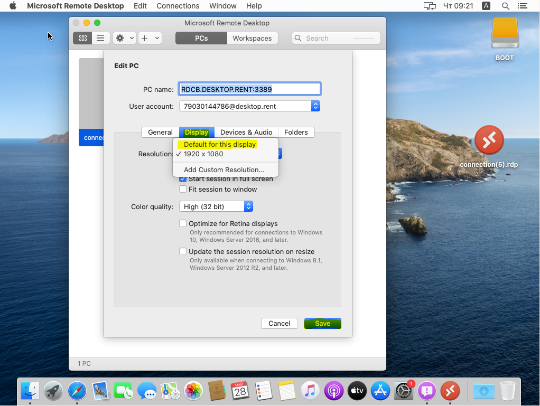Open System Preferences from the Dock
Screen dimensions: 540x406
[403, 391]
